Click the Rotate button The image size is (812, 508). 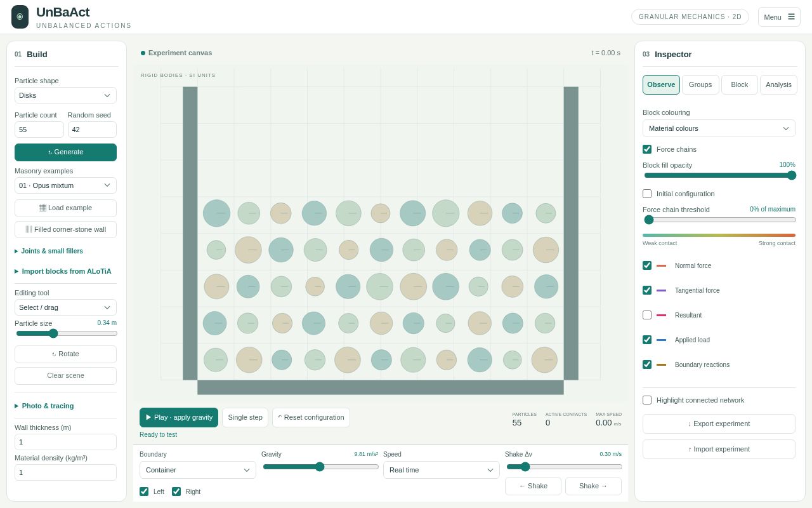click(65, 354)
